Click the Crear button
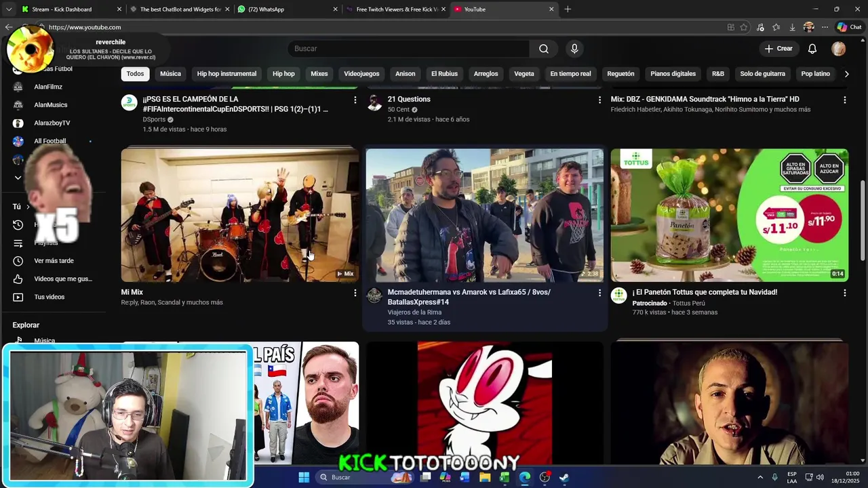This screenshot has height=488, width=868. 778,49
